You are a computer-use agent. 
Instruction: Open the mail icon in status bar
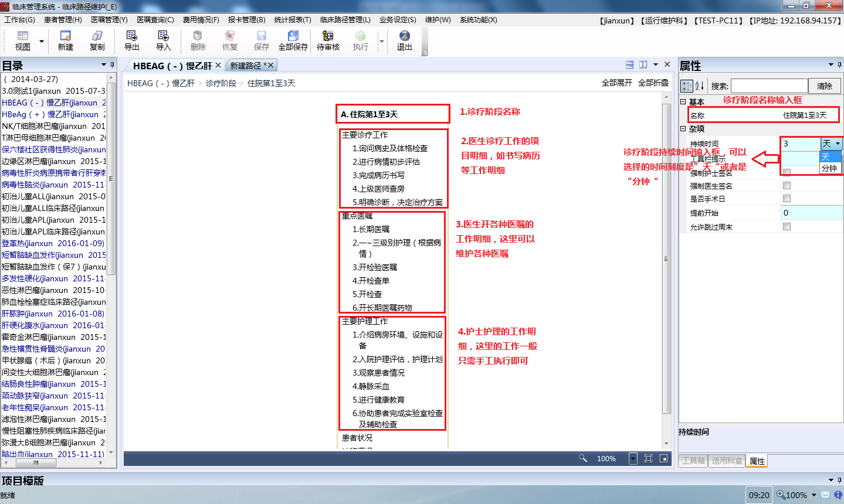pyautogui.click(x=825, y=495)
